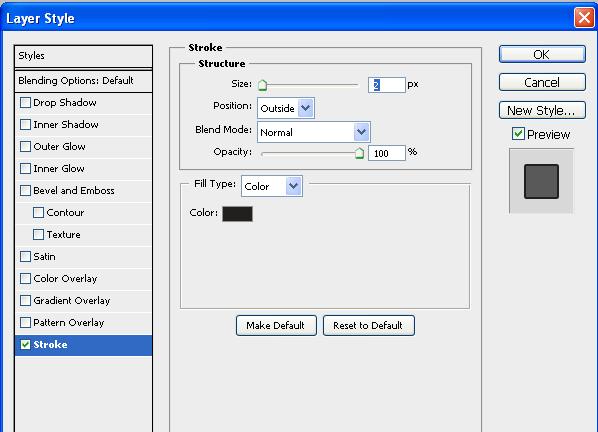Viewport: 598px width, 432px height.
Task: Tick the Inner Shadow checkbox
Action: tap(25, 125)
